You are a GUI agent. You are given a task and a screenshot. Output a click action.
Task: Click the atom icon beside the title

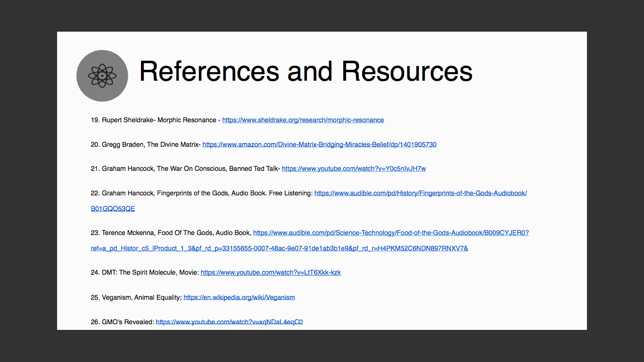(102, 76)
